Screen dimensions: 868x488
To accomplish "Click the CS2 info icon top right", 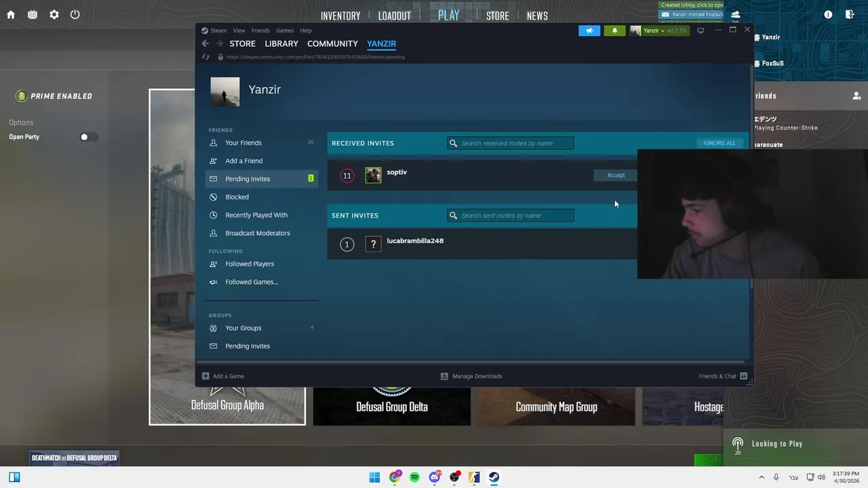I will [828, 14].
